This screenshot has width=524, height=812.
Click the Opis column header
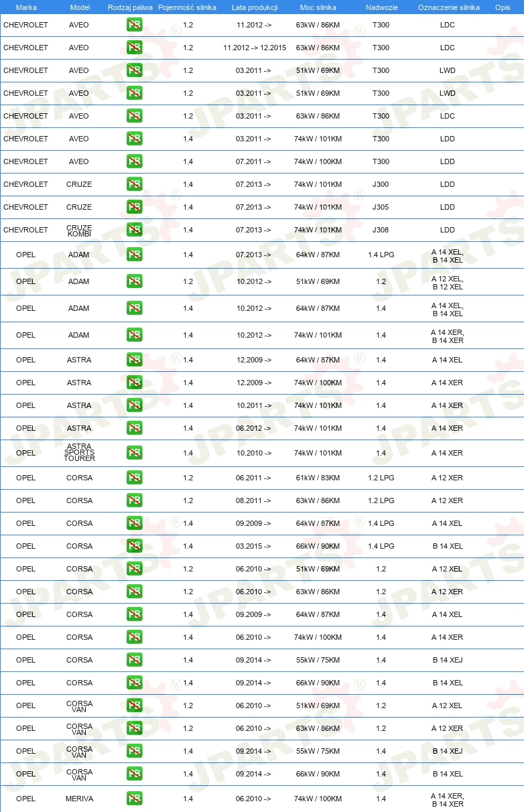(x=503, y=7)
